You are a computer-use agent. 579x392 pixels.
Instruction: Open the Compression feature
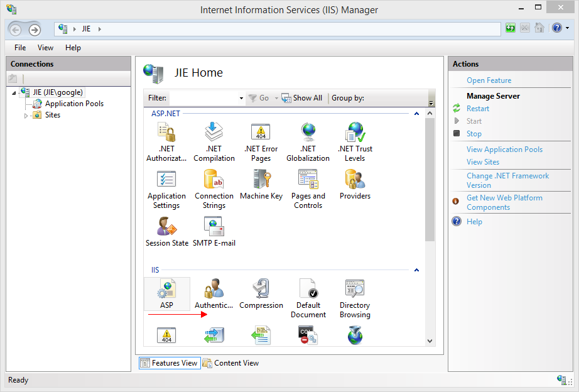261,294
